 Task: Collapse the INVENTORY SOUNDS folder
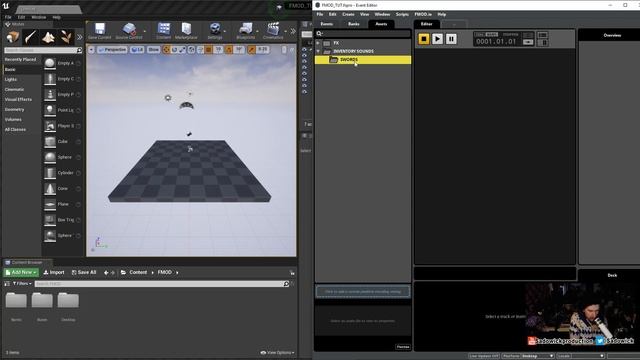tap(318, 51)
